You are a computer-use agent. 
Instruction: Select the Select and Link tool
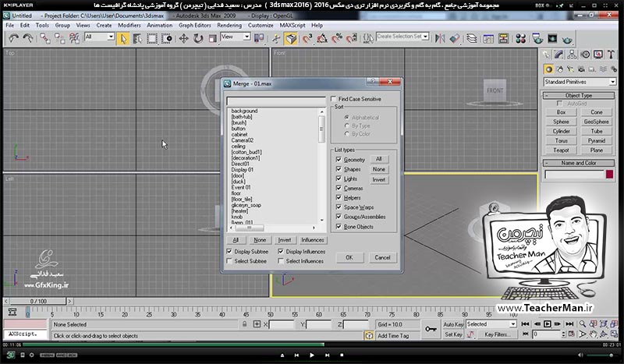tap(45, 38)
